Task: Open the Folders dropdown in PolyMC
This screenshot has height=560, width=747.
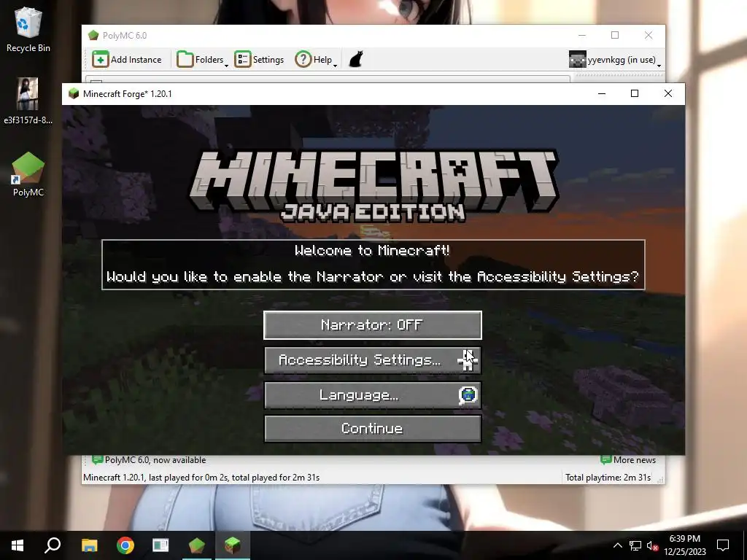Action: coord(202,60)
